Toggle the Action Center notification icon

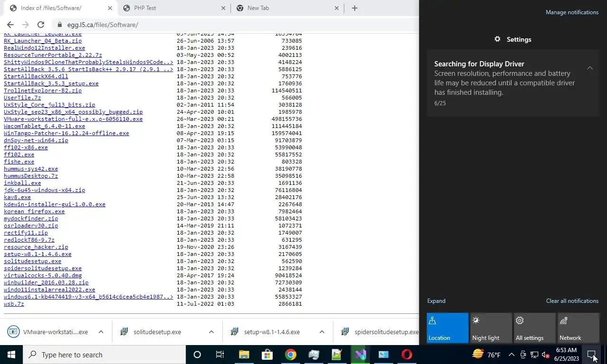591,355
